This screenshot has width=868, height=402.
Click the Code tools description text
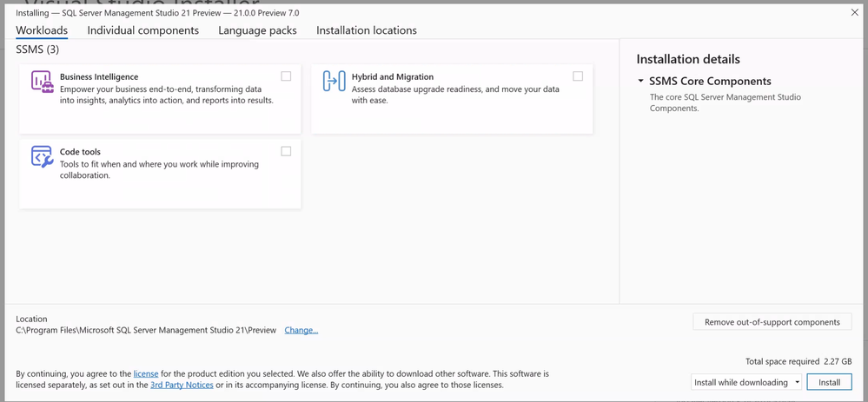(159, 170)
